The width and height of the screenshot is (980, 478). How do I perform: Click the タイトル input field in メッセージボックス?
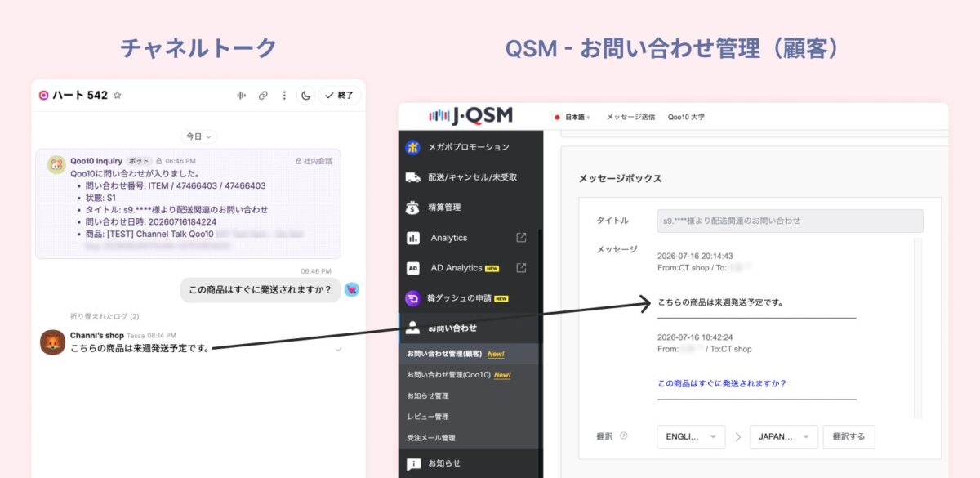(790, 221)
